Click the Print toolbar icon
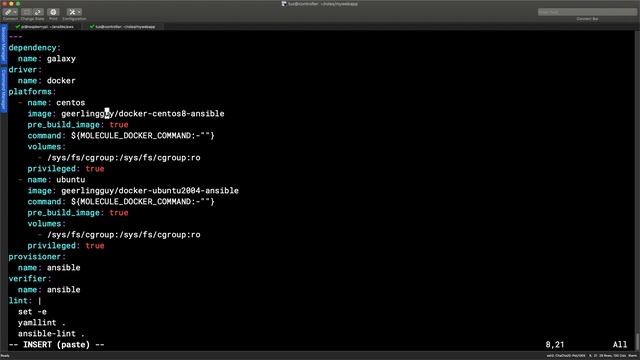640x360 pixels. pyautogui.click(x=53, y=12)
